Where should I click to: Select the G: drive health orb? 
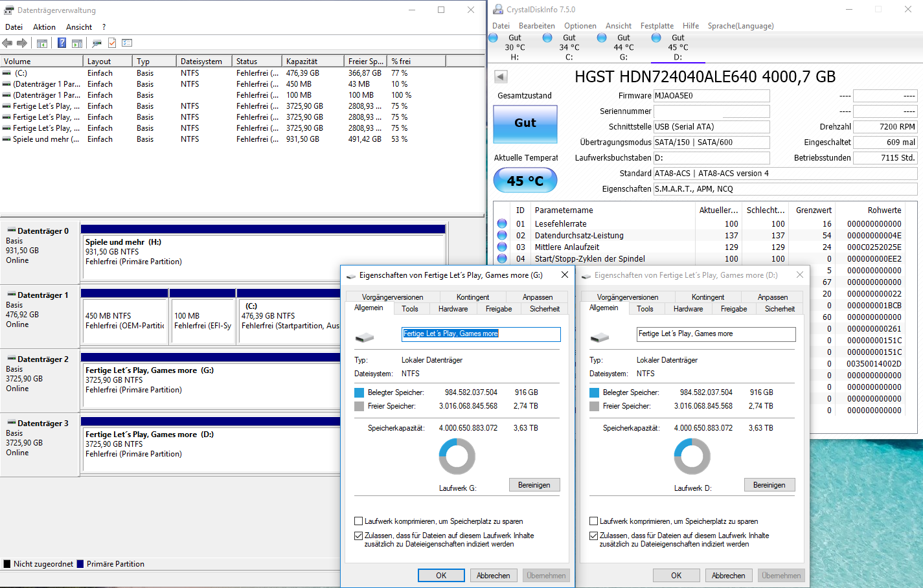coord(602,38)
